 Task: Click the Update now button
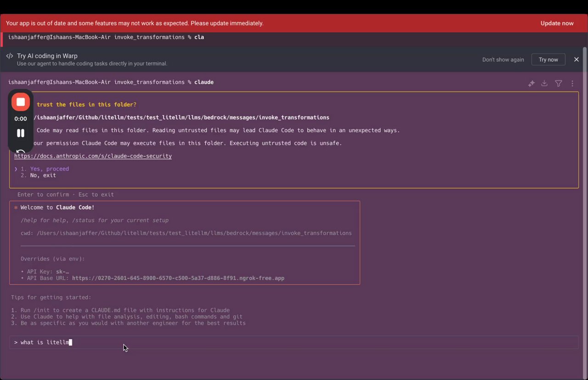pos(557,23)
